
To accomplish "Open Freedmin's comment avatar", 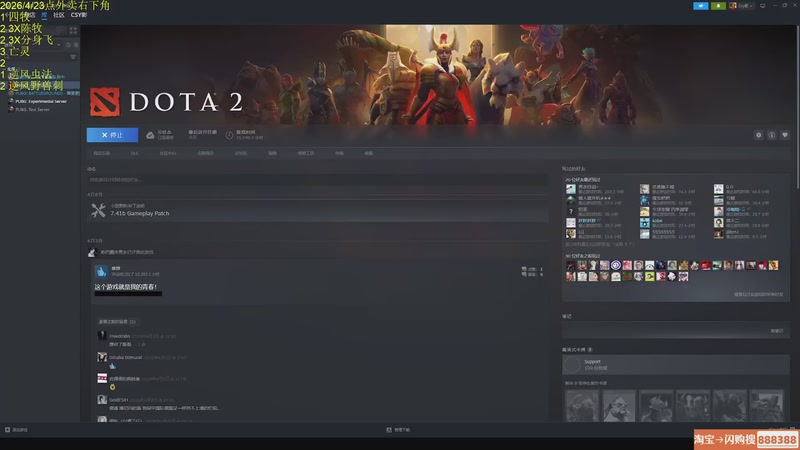I will click(102, 336).
